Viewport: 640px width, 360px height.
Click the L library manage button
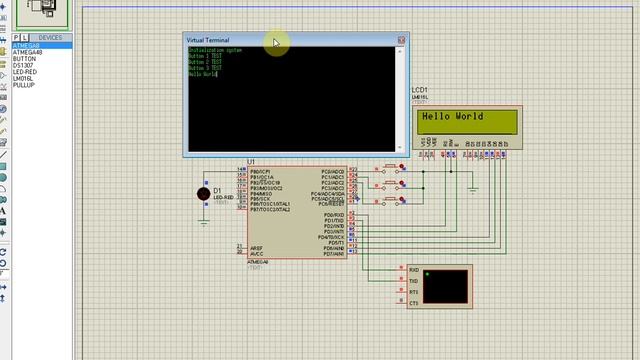pos(24,38)
